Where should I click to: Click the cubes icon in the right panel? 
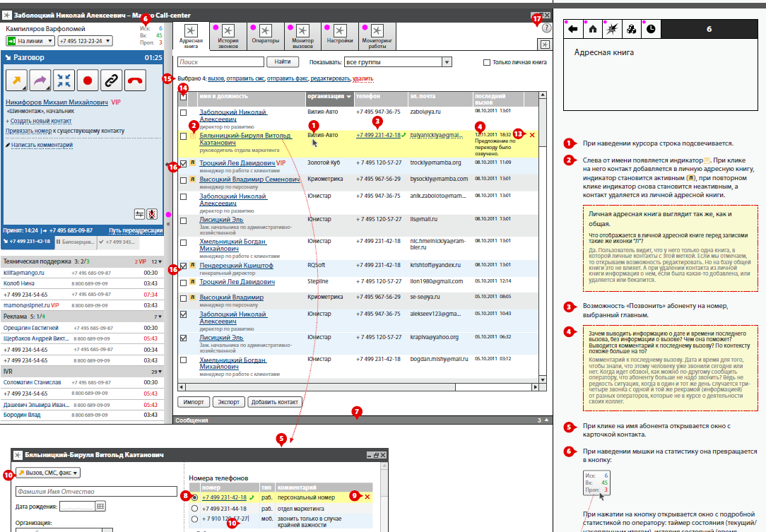[631, 29]
